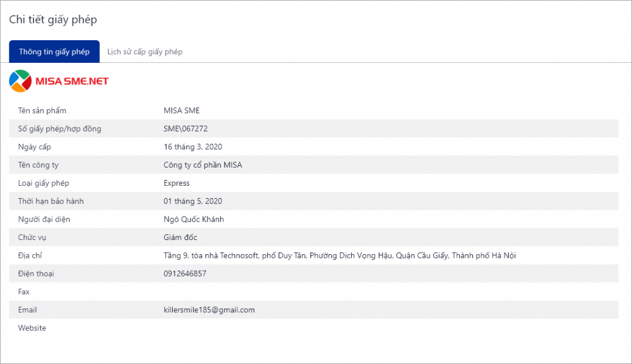Click representative name Ngô Quốc Khánh

coord(194,219)
